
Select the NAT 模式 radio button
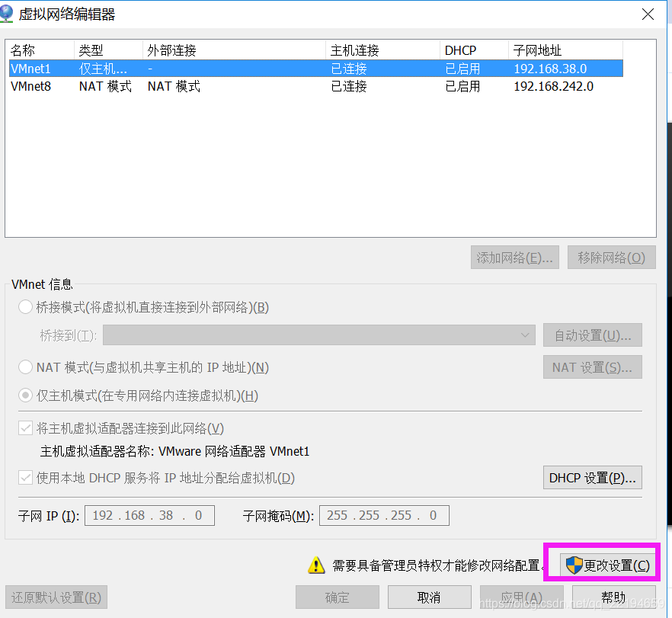[25, 367]
